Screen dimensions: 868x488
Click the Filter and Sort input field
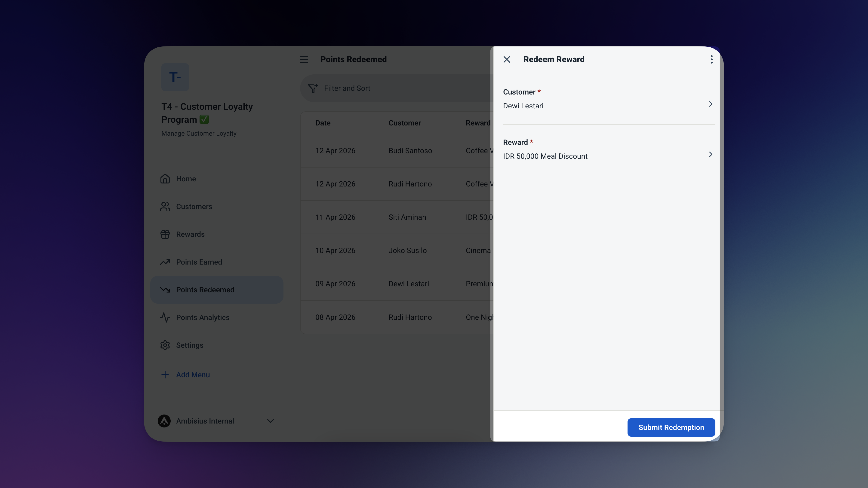click(x=371, y=88)
